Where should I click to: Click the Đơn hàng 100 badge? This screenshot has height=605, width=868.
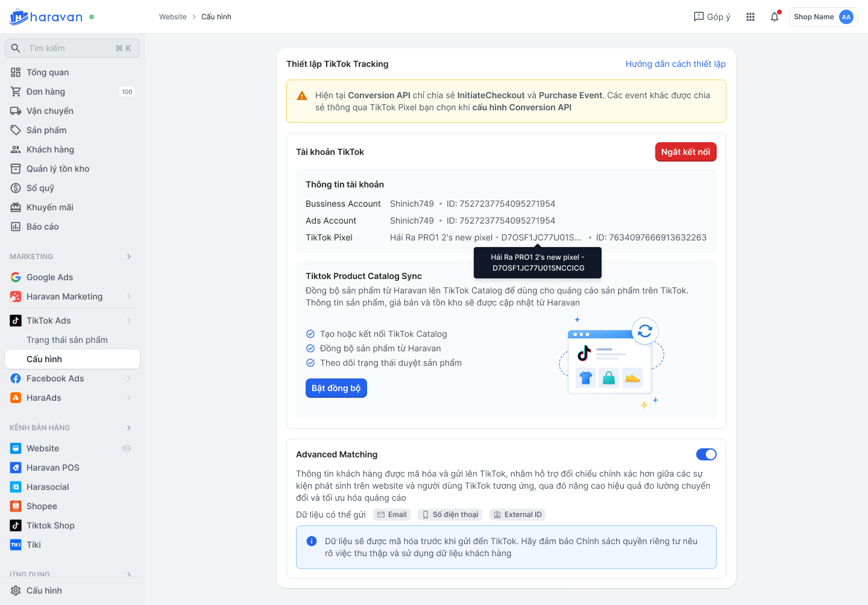point(127,92)
